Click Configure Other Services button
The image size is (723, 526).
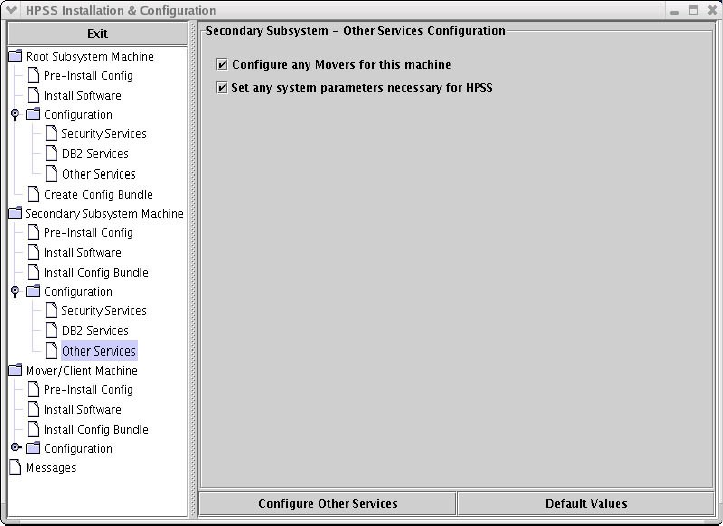tap(327, 503)
